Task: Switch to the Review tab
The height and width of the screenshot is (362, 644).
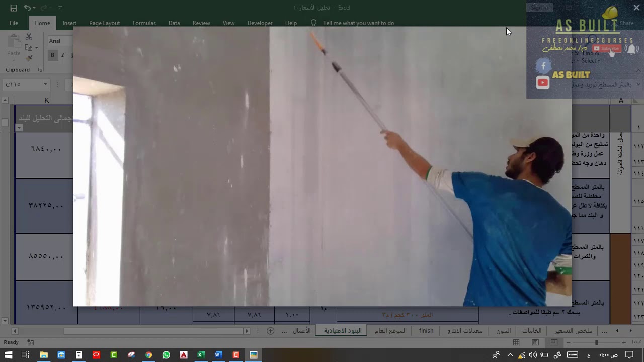Action: (x=201, y=23)
